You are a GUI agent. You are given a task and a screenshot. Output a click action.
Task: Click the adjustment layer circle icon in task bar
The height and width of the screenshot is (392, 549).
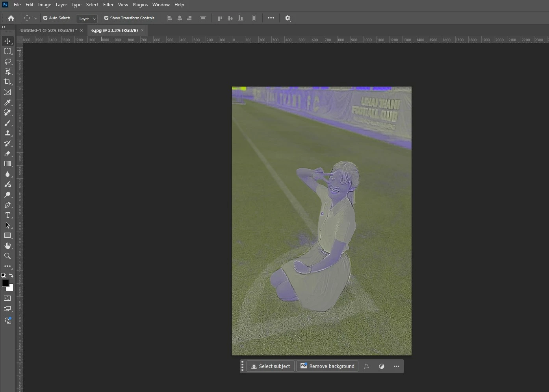click(x=382, y=366)
